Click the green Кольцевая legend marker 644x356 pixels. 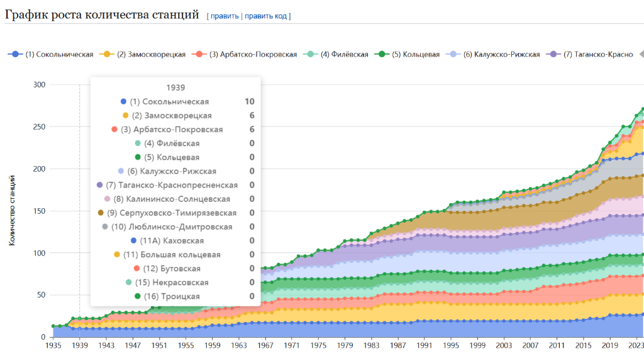tap(382, 55)
